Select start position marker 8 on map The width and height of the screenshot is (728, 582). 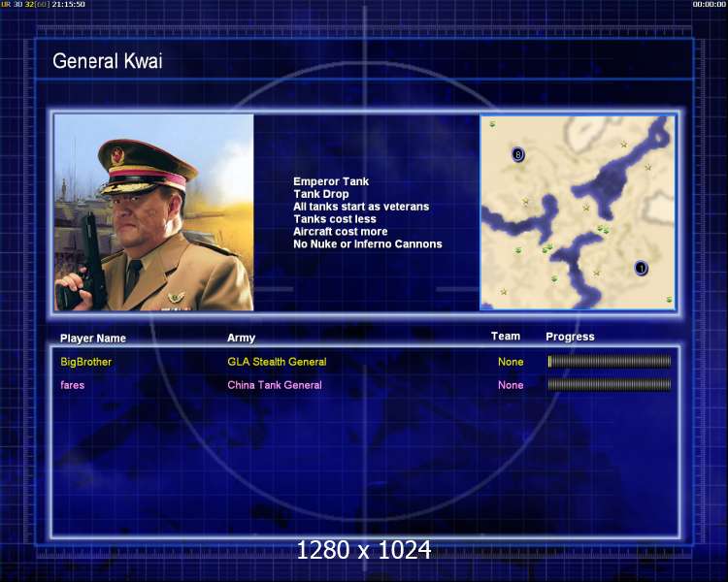pyautogui.click(x=517, y=154)
